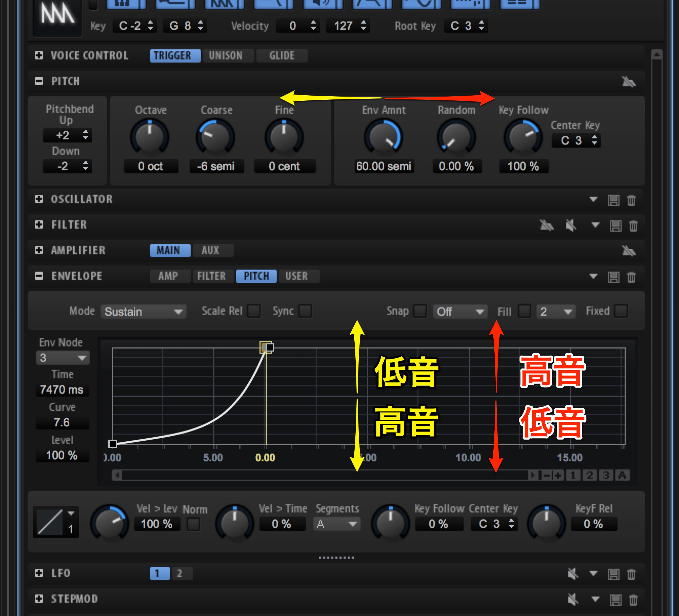
Task: Select envelope zoom snapshot 2
Action: pyautogui.click(x=590, y=475)
